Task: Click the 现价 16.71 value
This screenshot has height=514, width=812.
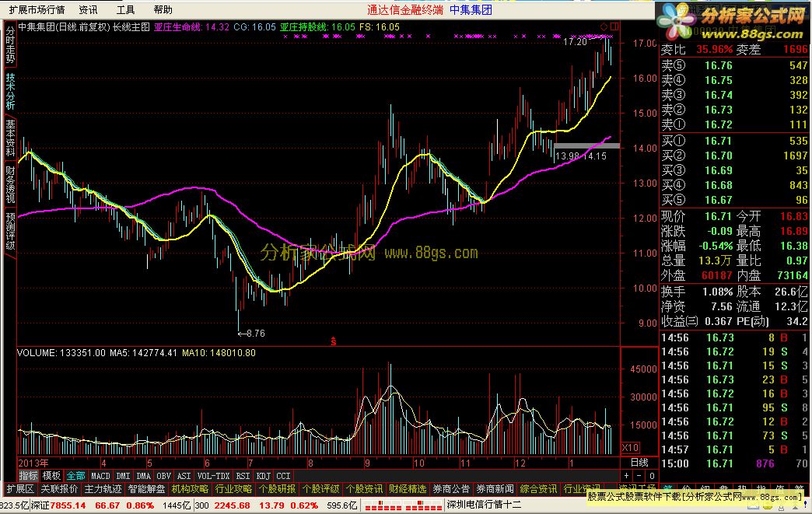Action: [x=718, y=216]
